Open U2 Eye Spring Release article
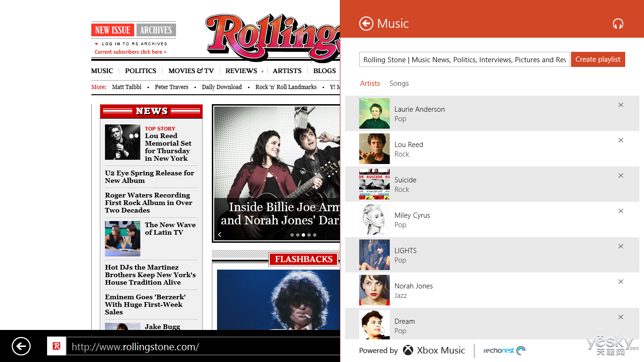The height and width of the screenshot is (362, 644). pos(150,177)
